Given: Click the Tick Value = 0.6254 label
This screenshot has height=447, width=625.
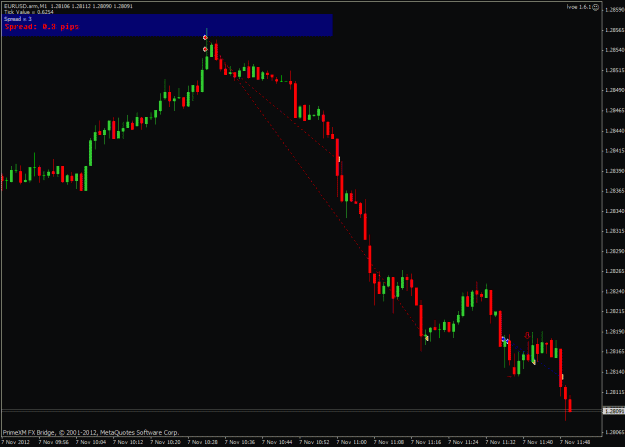Looking at the screenshot, I should 28,12.
